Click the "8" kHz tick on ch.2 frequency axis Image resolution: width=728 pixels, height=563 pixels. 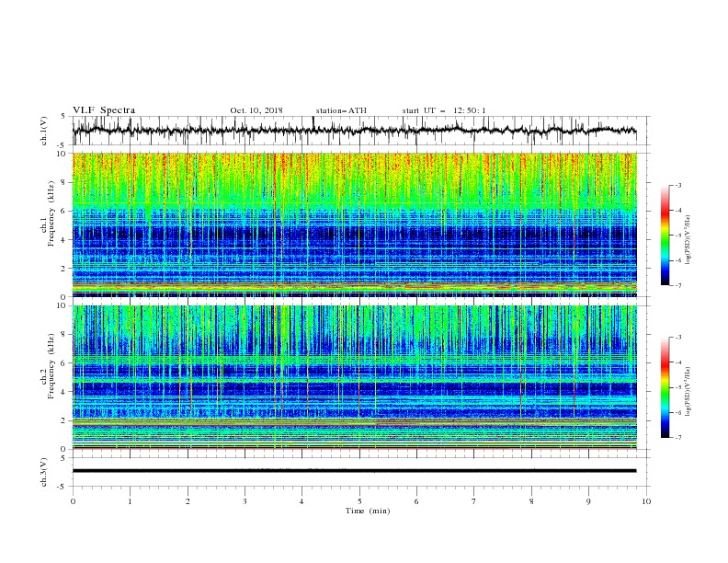(63, 334)
